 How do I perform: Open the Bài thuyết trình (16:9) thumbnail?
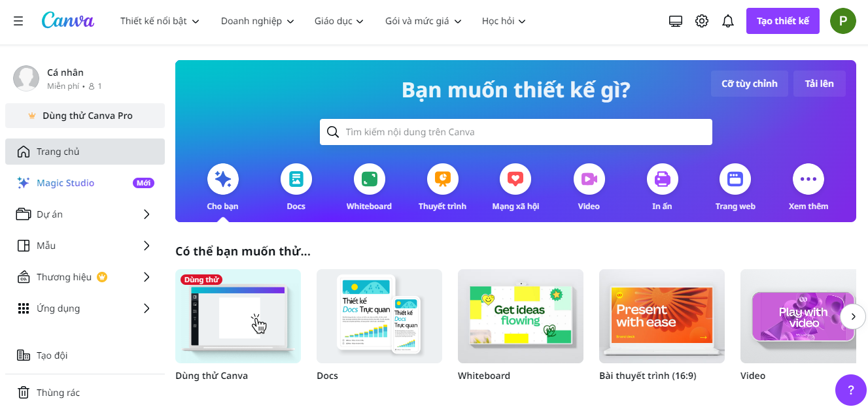pos(662,316)
